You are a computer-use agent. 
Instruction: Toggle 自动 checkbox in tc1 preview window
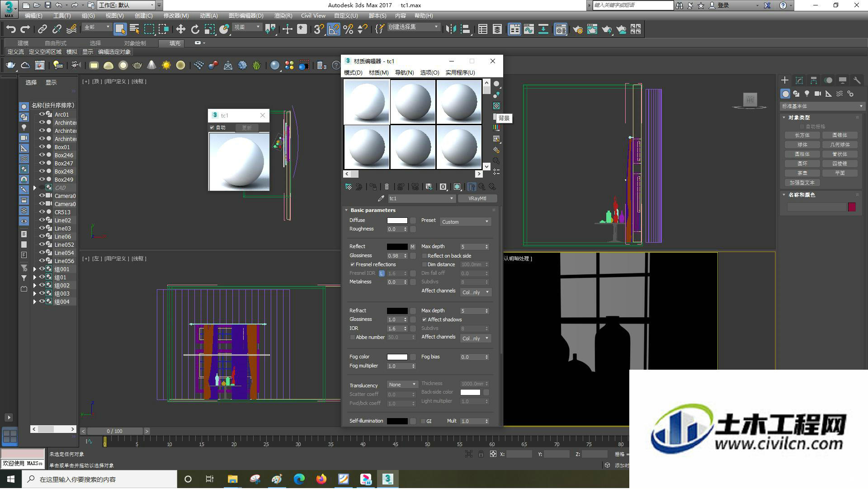pos(212,128)
